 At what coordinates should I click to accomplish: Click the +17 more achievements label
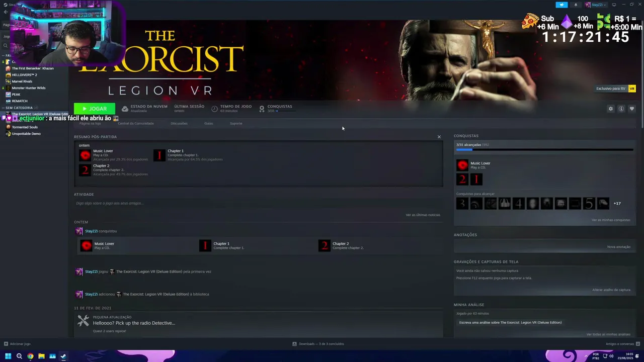[617, 204]
